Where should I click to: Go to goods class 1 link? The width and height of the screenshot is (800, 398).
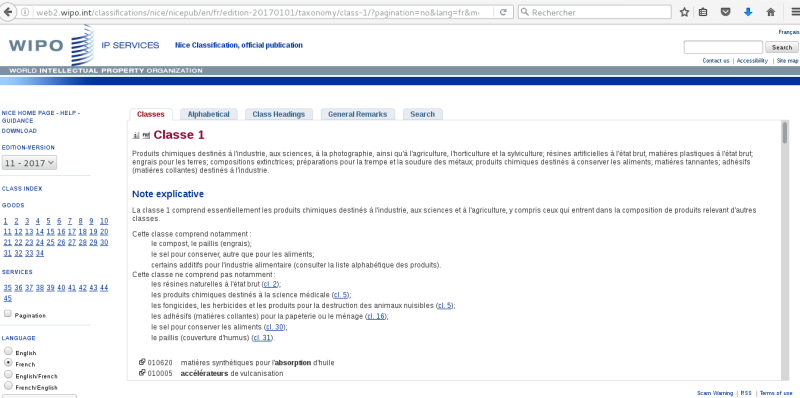pos(5,221)
